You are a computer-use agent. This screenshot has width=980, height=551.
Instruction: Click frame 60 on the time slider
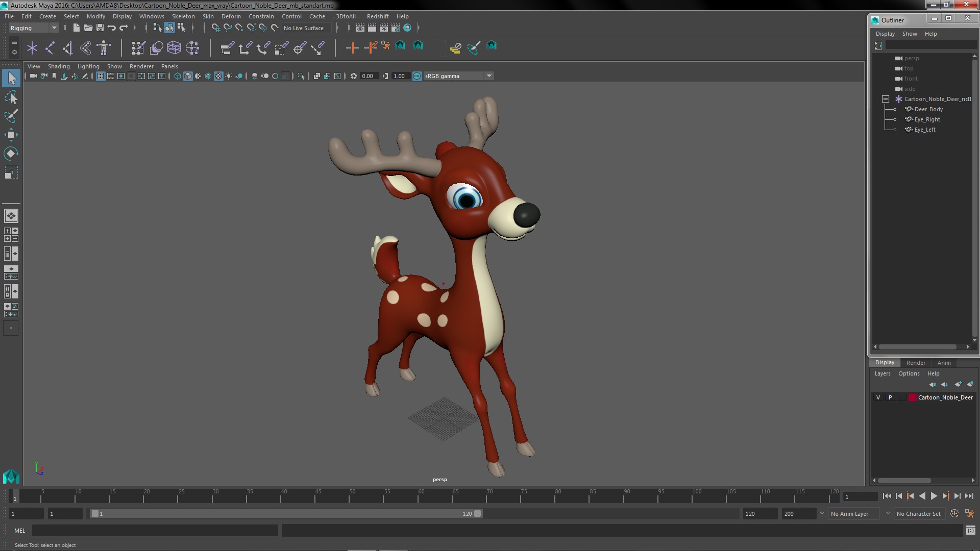point(421,496)
